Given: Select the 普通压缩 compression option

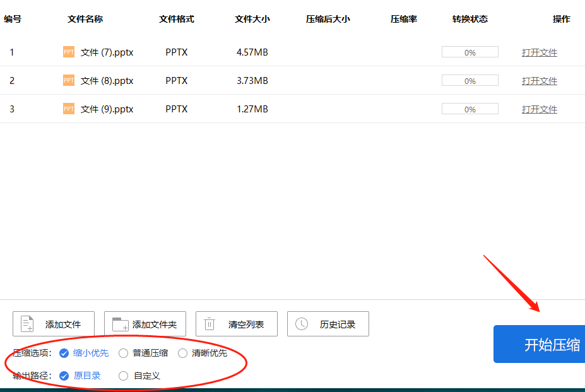Looking at the screenshot, I should (x=143, y=353).
